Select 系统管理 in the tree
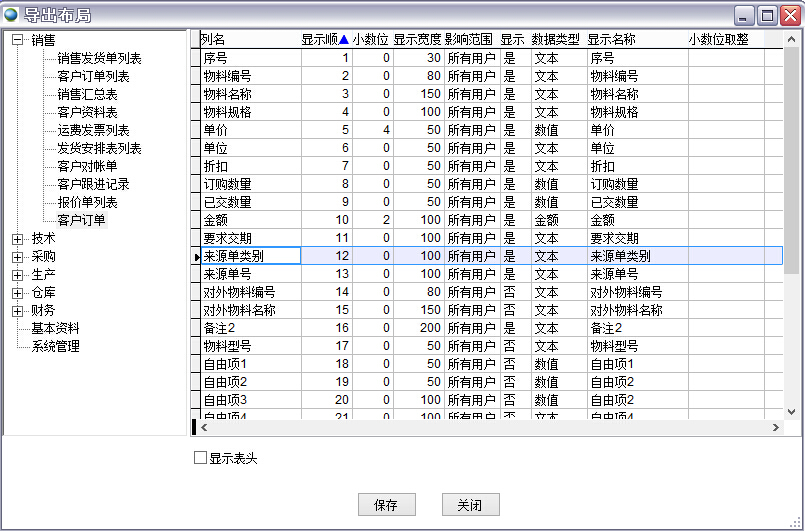Screen dimensions: 805x531 point(55,347)
